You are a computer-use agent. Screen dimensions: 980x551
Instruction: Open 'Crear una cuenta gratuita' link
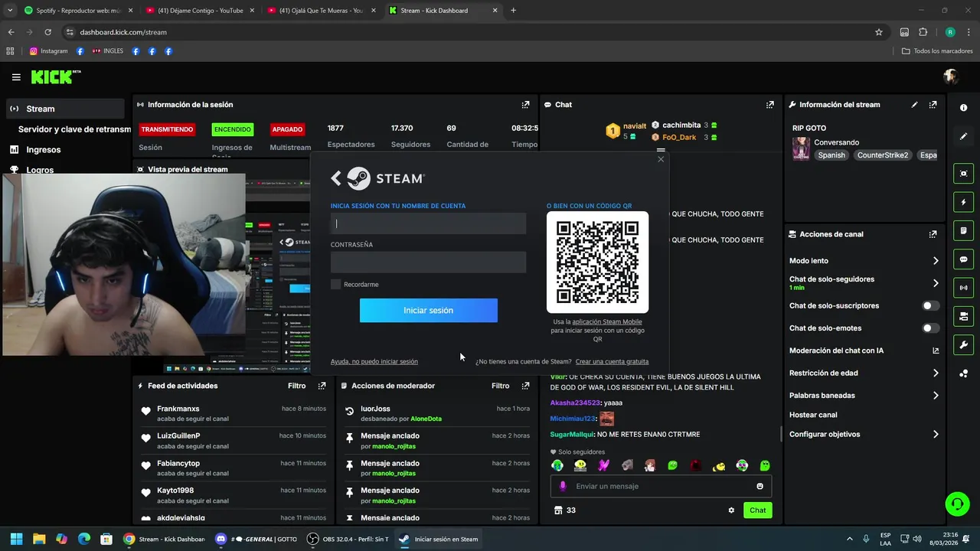[x=612, y=361]
